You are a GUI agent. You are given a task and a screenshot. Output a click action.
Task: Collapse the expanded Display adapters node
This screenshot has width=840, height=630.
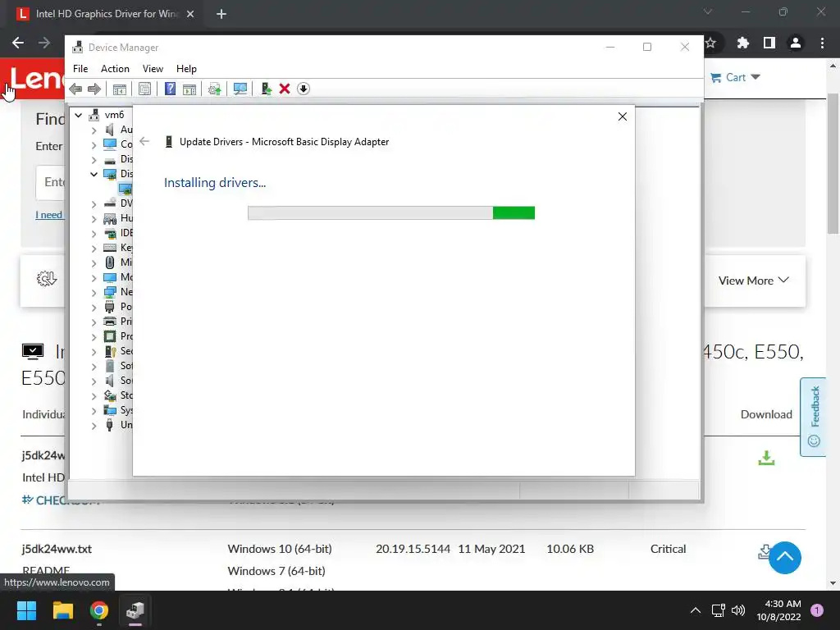pyautogui.click(x=94, y=174)
